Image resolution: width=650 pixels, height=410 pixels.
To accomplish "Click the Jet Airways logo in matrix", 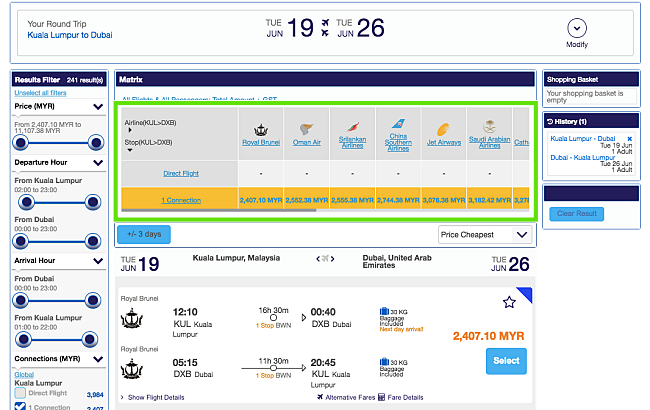I will (444, 129).
